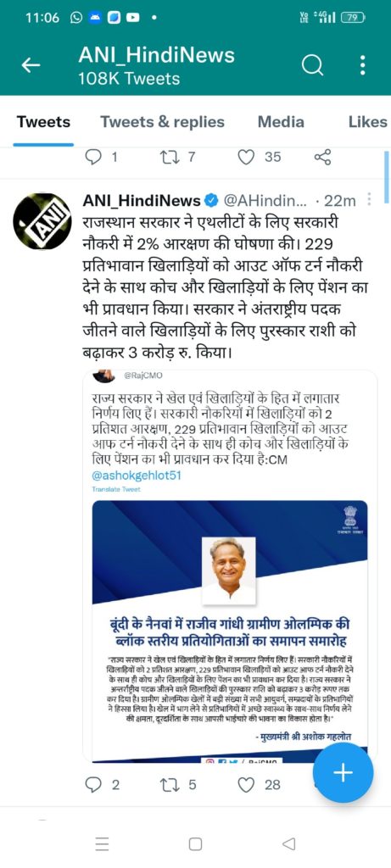Tap the back arrow in the header
The height and width of the screenshot is (868, 391).
pos(31,66)
